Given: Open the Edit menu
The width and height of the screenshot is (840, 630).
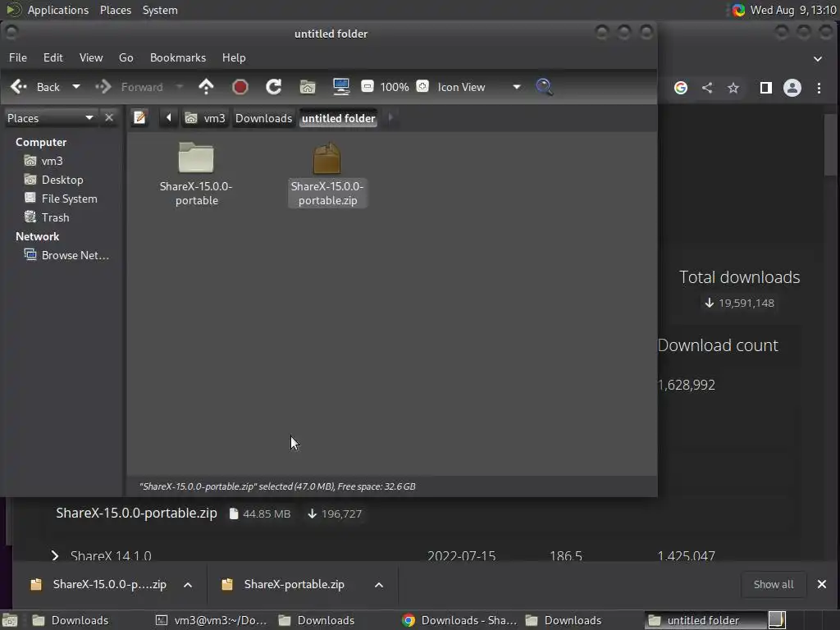Looking at the screenshot, I should click(x=53, y=57).
